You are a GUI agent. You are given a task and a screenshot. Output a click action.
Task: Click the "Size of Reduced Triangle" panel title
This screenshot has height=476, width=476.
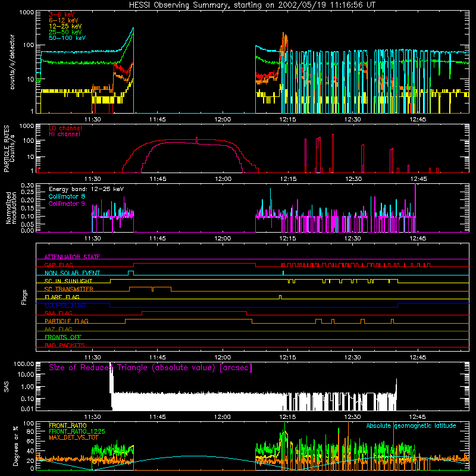151,368
